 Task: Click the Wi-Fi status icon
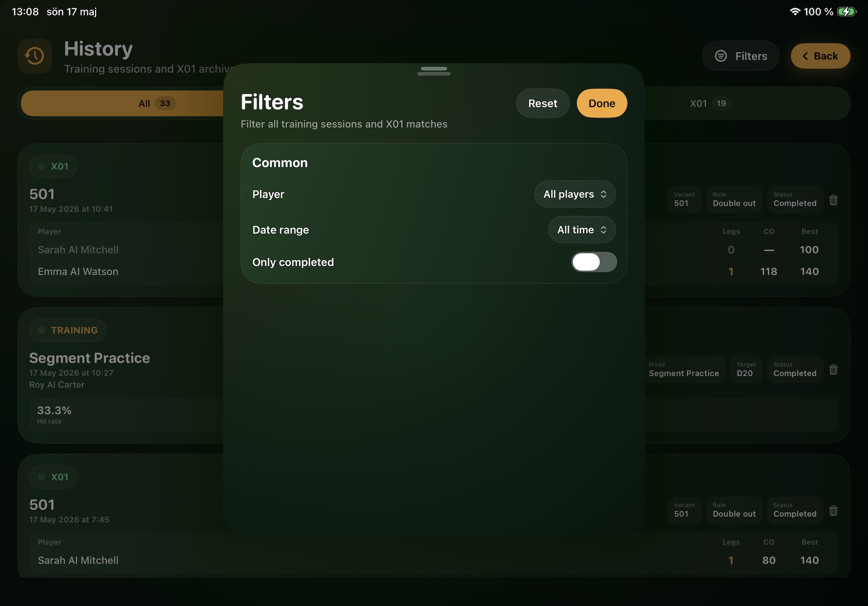[x=795, y=12]
